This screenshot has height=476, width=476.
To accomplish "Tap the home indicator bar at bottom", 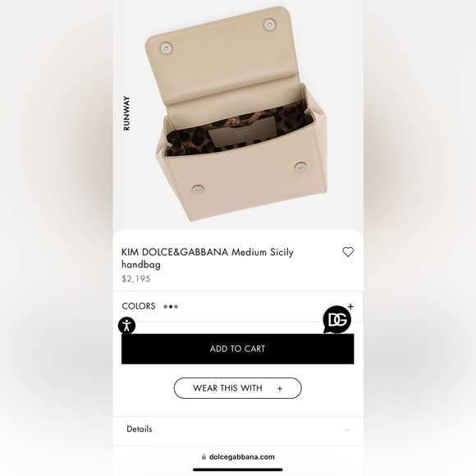I will (x=238, y=469).
